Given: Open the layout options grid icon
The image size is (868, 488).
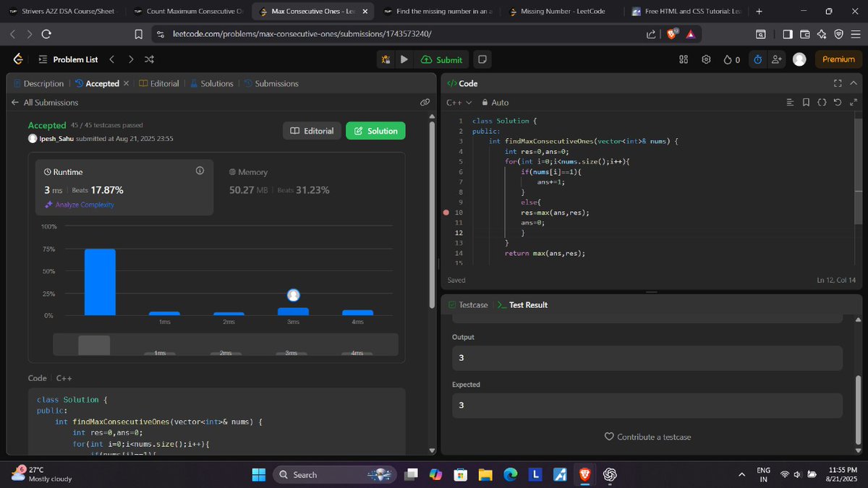Looking at the screenshot, I should 682,59.
